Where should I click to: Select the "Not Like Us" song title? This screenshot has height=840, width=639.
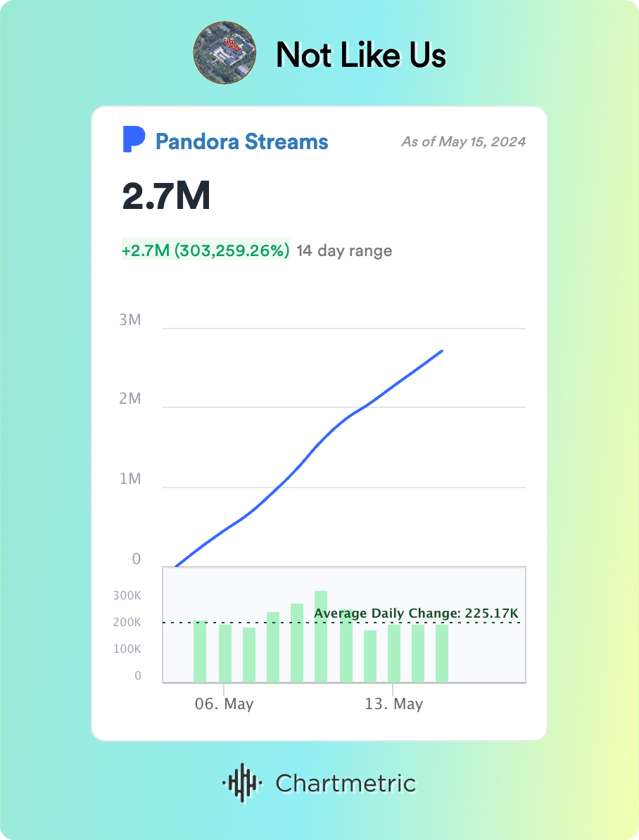pyautogui.click(x=361, y=55)
